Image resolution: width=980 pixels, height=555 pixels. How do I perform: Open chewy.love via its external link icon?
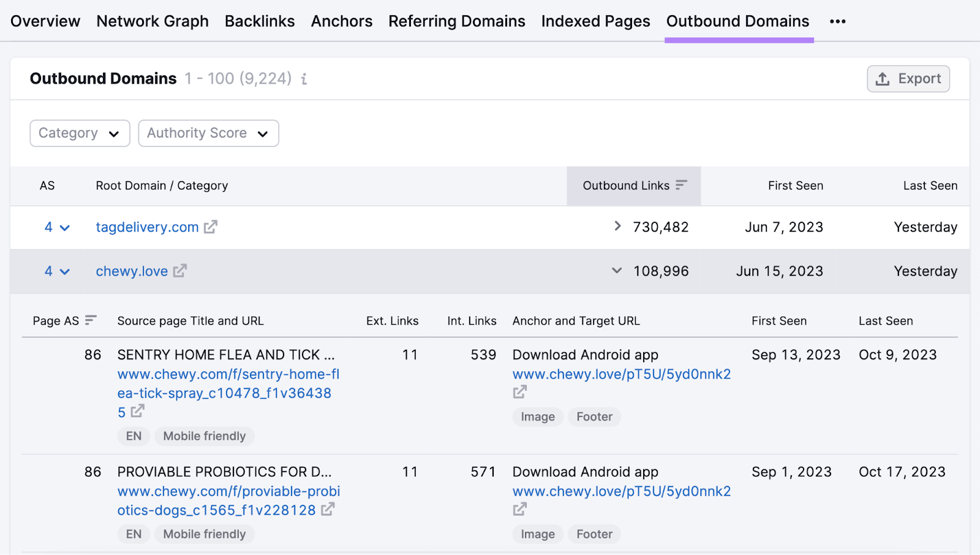[179, 271]
